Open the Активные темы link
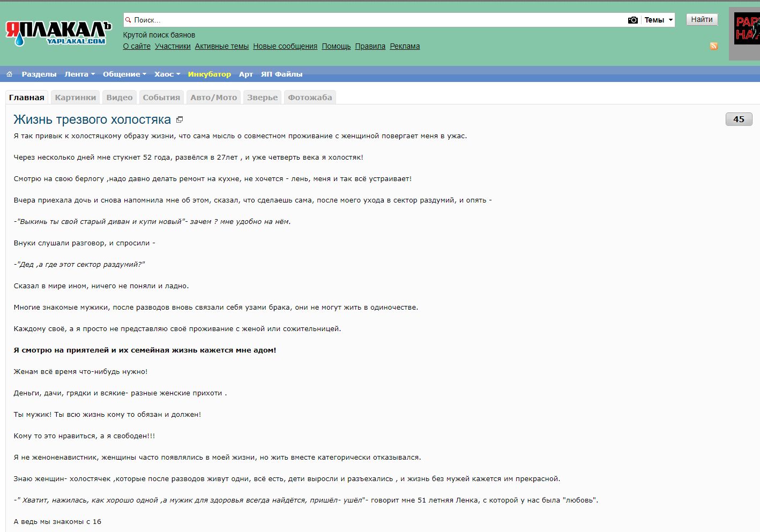 click(x=222, y=46)
